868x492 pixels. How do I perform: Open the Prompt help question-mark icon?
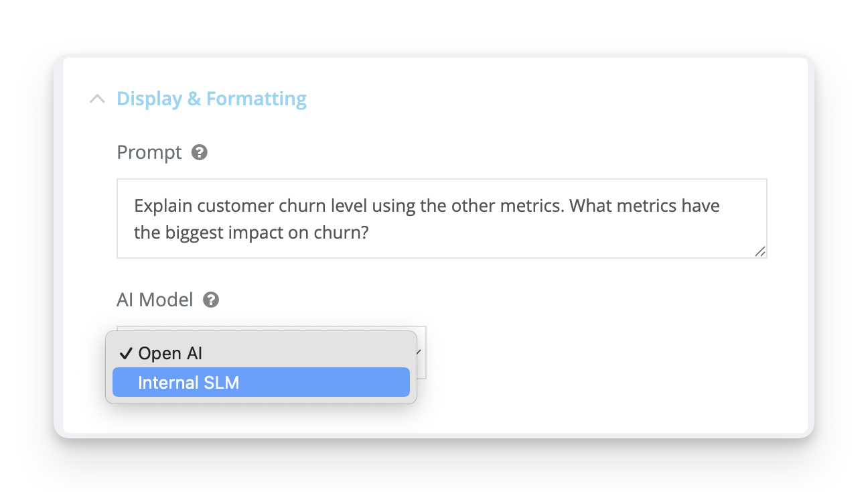(200, 152)
